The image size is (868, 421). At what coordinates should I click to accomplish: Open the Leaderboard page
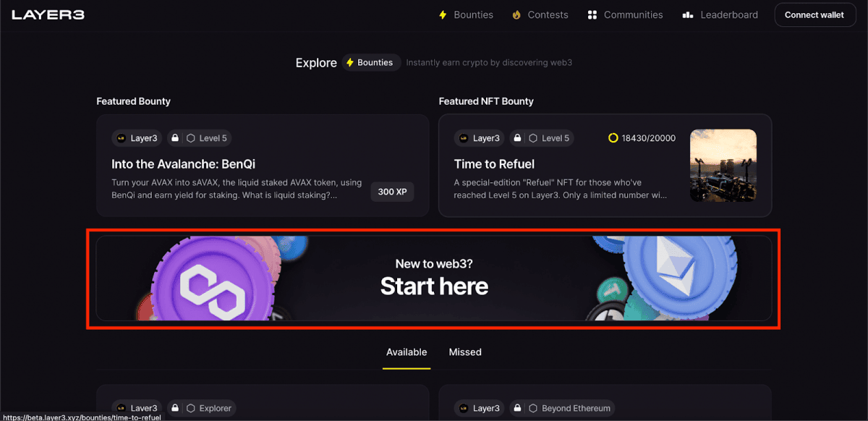(x=720, y=14)
